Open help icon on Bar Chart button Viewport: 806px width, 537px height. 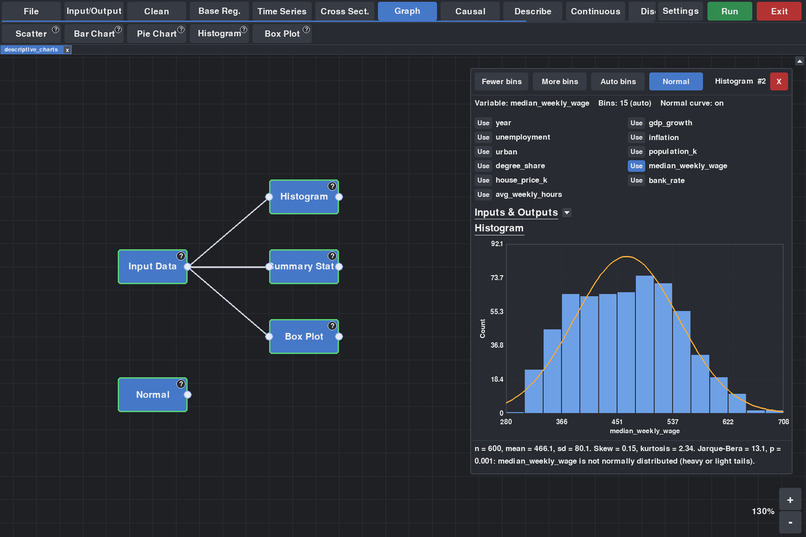(x=118, y=30)
